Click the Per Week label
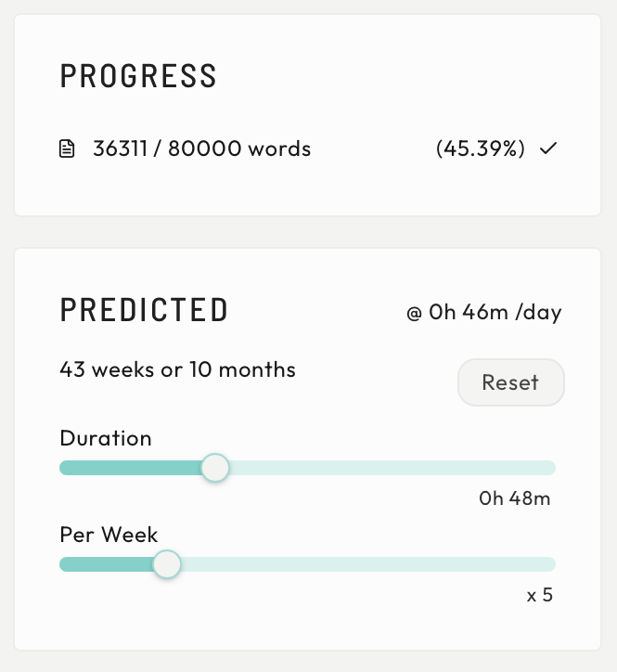This screenshot has height=672, width=617. [109, 535]
